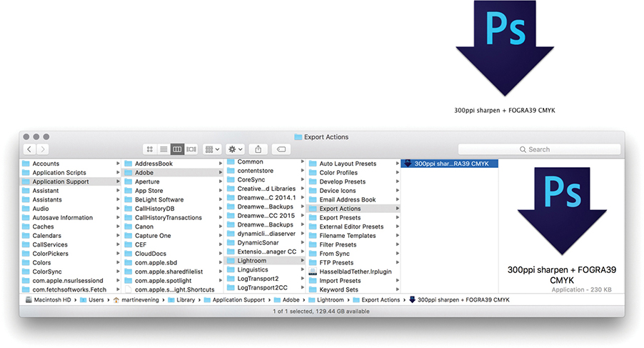Expand the Canon folder arrow
Screen dimensions: 644x348
click(x=221, y=227)
